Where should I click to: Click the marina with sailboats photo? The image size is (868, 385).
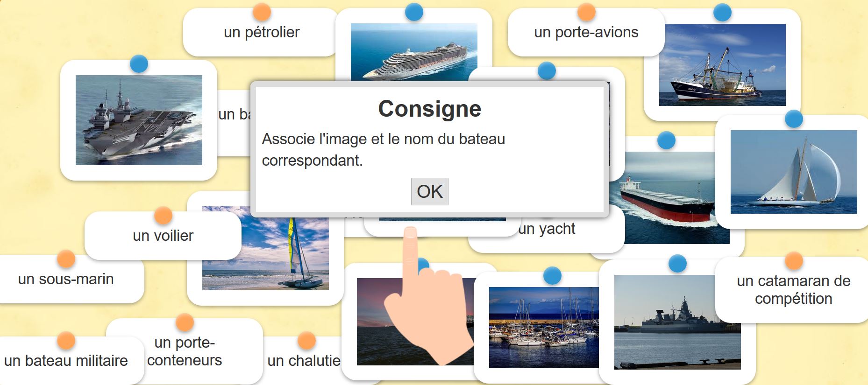pyautogui.click(x=544, y=328)
